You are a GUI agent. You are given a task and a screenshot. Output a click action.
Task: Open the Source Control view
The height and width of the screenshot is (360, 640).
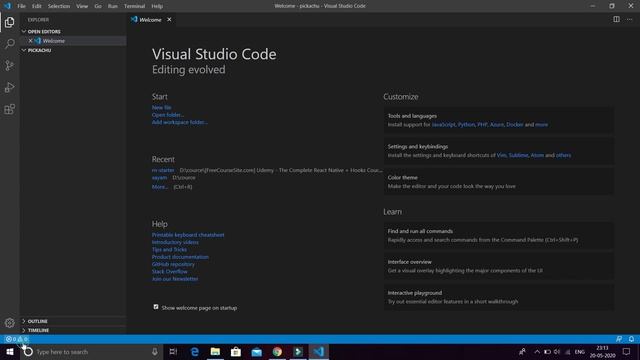(9, 65)
